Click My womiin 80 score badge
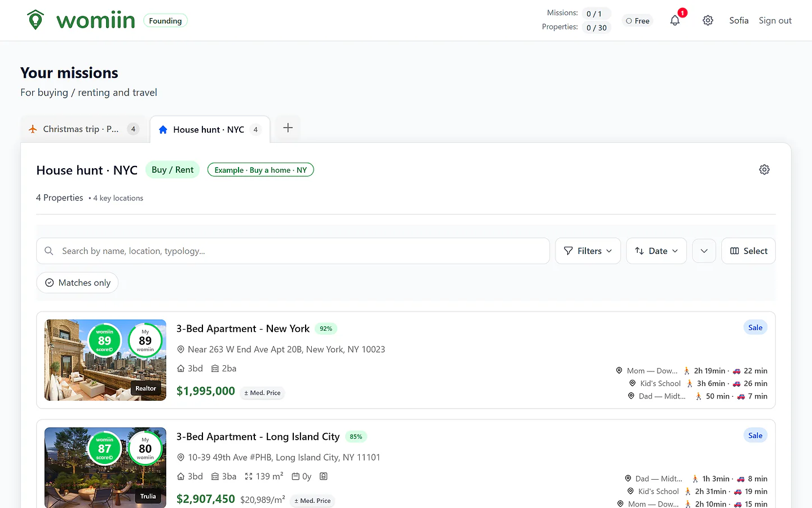Screen dimensions: 812x508 [x=145, y=448]
